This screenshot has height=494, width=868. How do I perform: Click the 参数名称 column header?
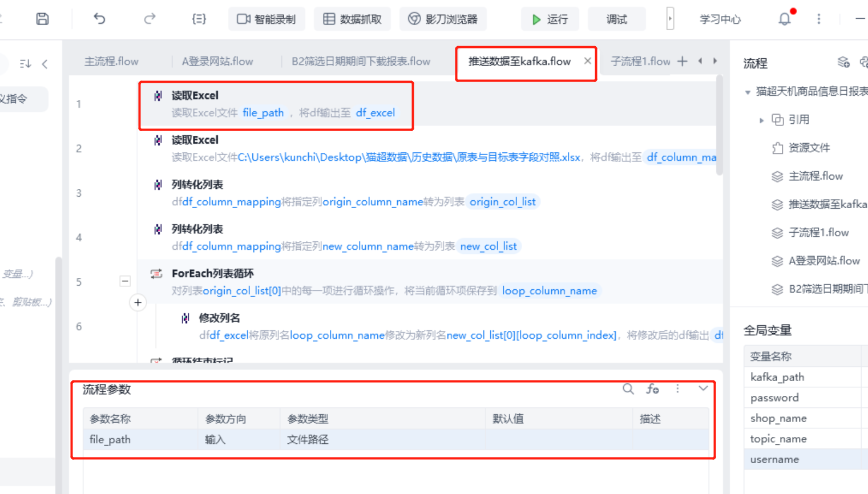point(140,419)
